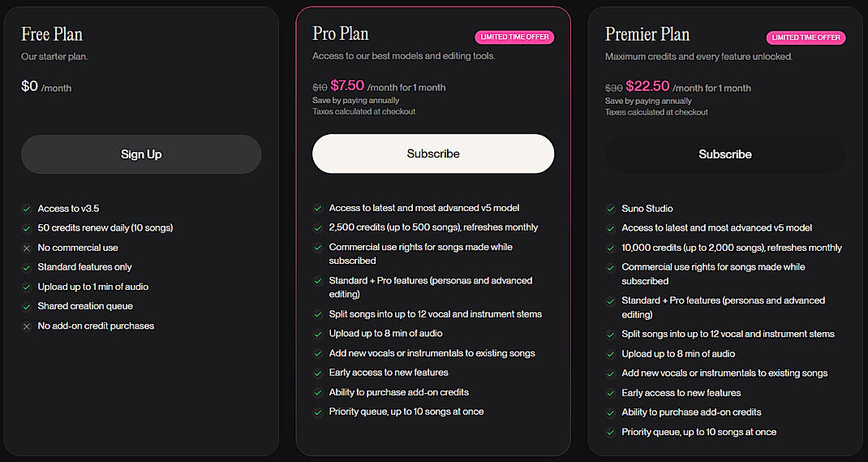Click the checkmark beside 10,000 credits feature
This screenshot has width=868, height=462.
click(x=611, y=248)
